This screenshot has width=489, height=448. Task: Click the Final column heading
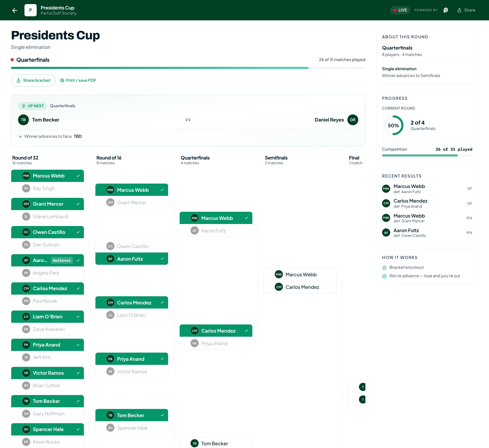tap(354, 158)
